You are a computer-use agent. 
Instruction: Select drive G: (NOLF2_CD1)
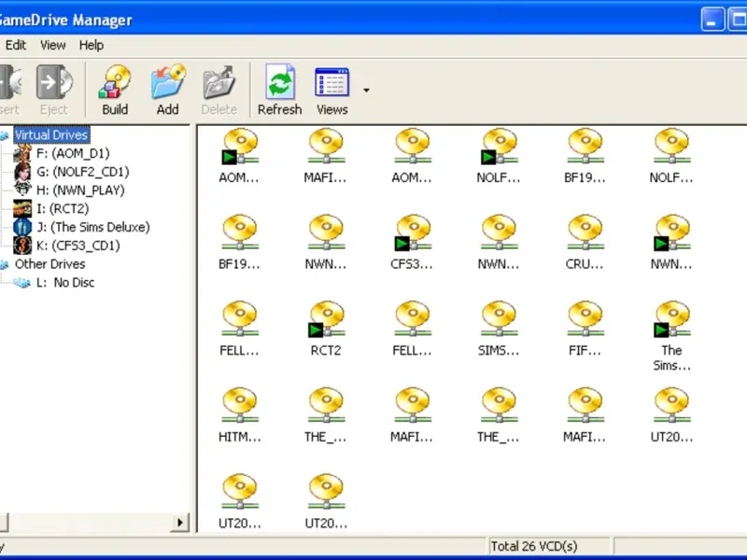pos(83,172)
